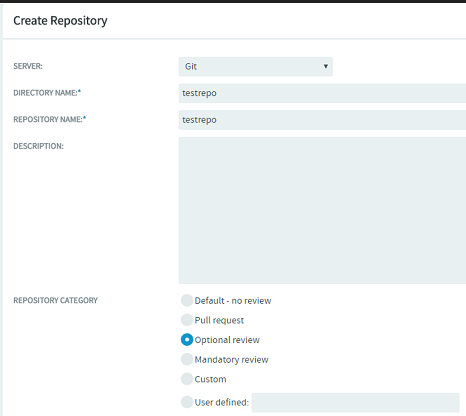The width and height of the screenshot is (466, 416).
Task: Click the "SERVER:" field label
Action: (x=28, y=66)
